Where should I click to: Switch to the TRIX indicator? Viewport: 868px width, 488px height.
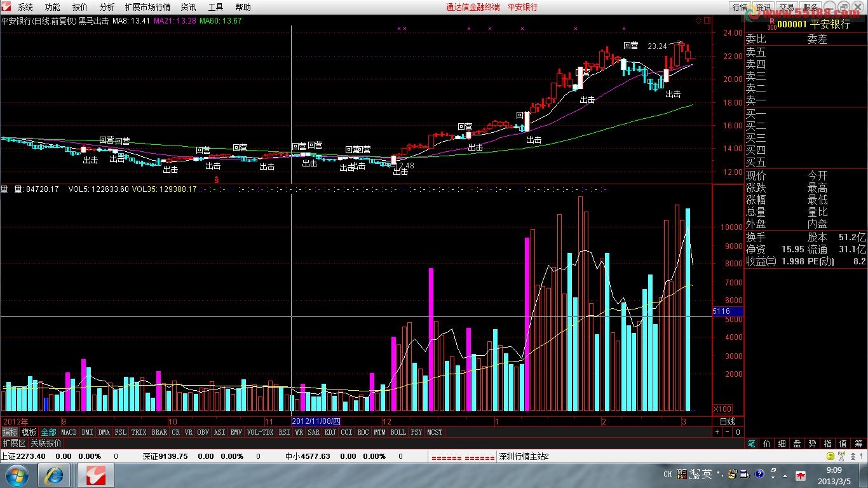point(139,432)
